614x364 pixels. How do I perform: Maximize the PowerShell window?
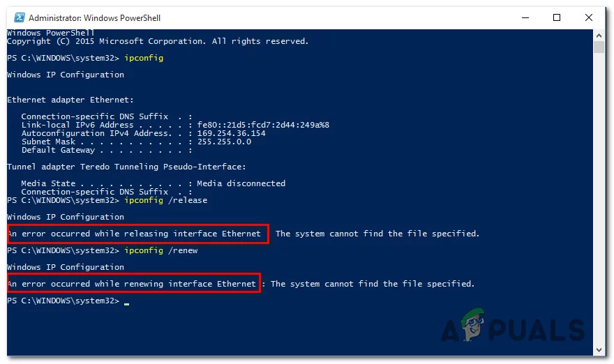pyautogui.click(x=556, y=17)
